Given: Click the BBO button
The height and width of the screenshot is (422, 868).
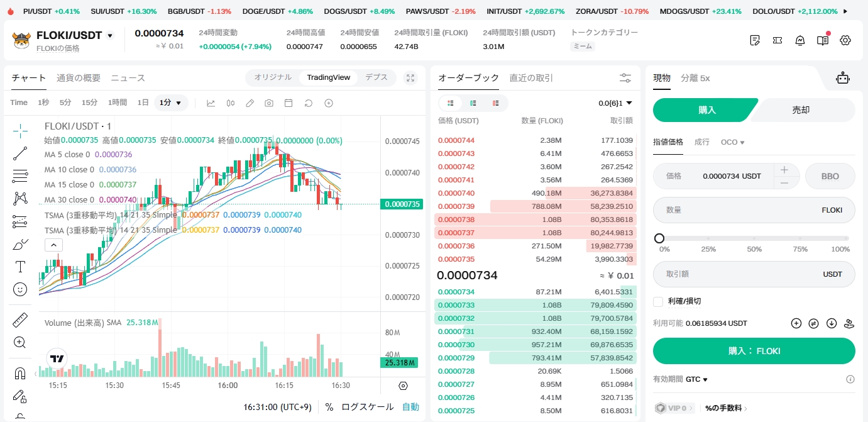Looking at the screenshot, I should [x=830, y=176].
